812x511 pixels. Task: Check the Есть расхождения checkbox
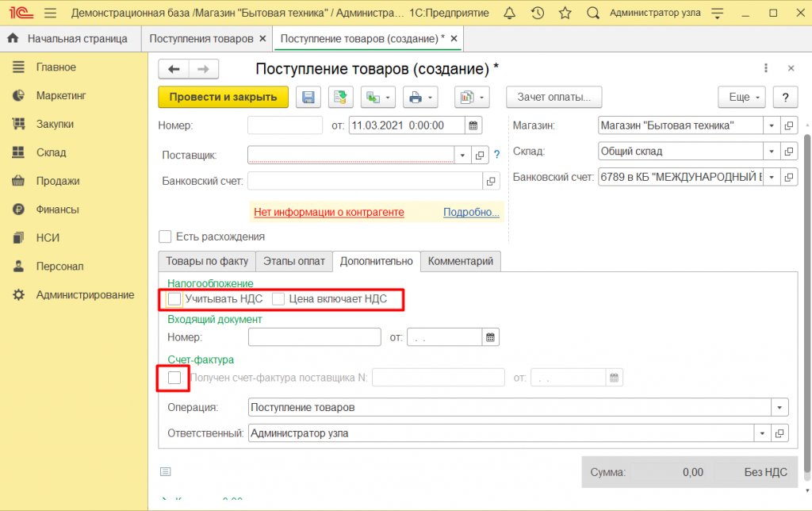[165, 236]
